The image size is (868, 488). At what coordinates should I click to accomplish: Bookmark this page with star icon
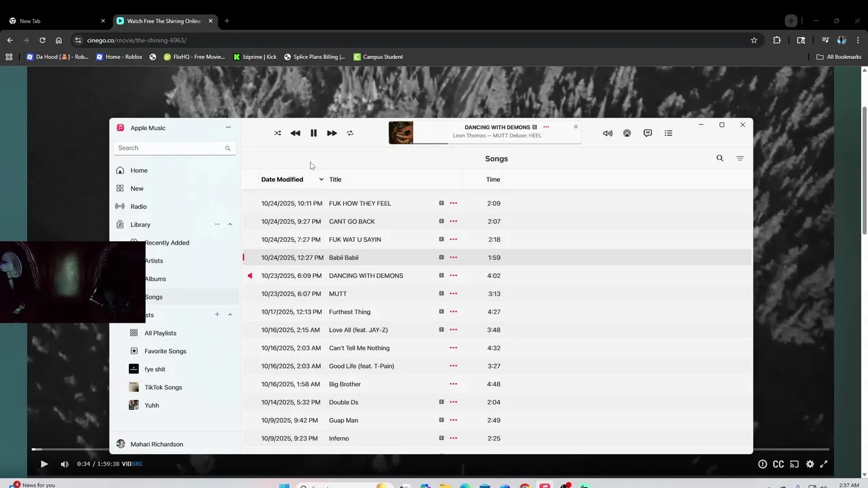coord(753,40)
